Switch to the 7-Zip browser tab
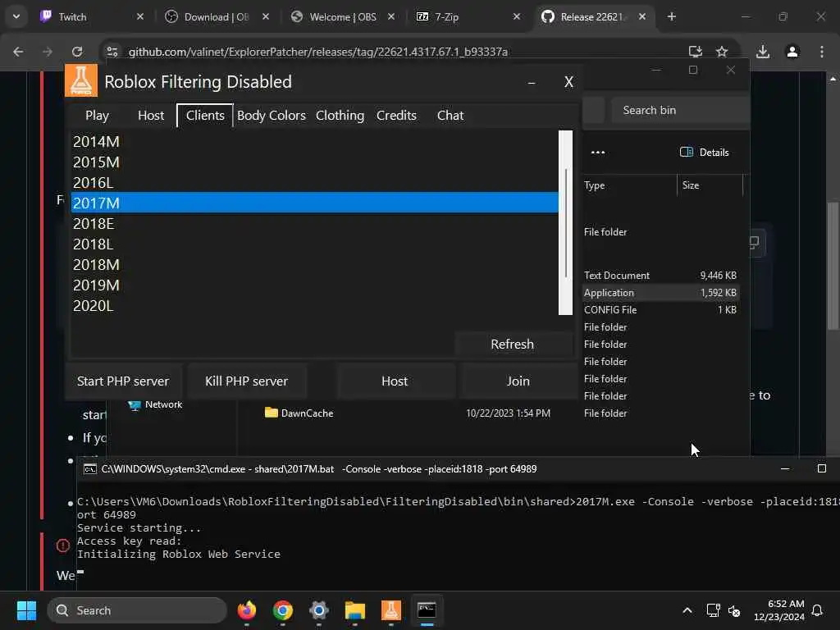The width and height of the screenshot is (840, 630). click(467, 16)
